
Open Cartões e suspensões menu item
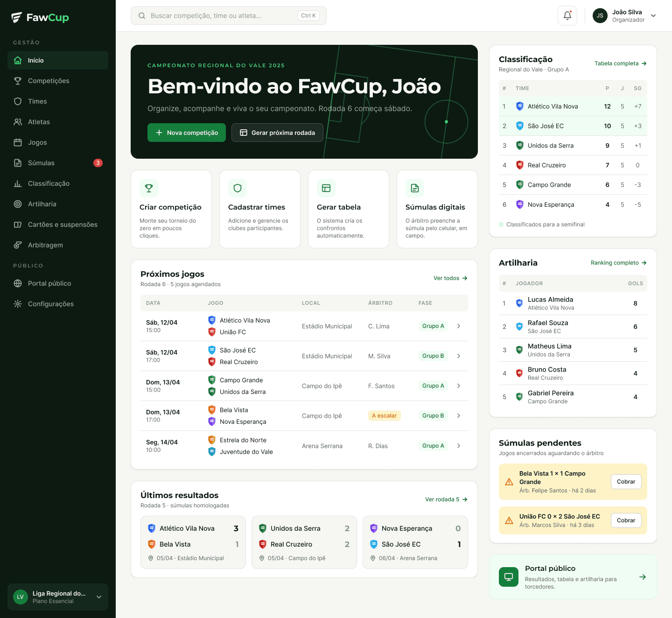58,225
